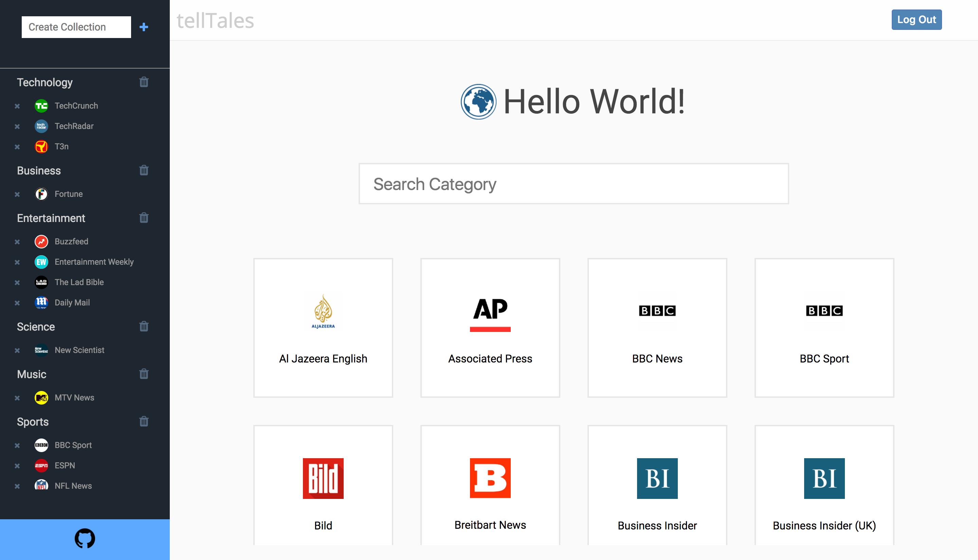
Task: Click the tellTales logo title
Action: (x=215, y=20)
